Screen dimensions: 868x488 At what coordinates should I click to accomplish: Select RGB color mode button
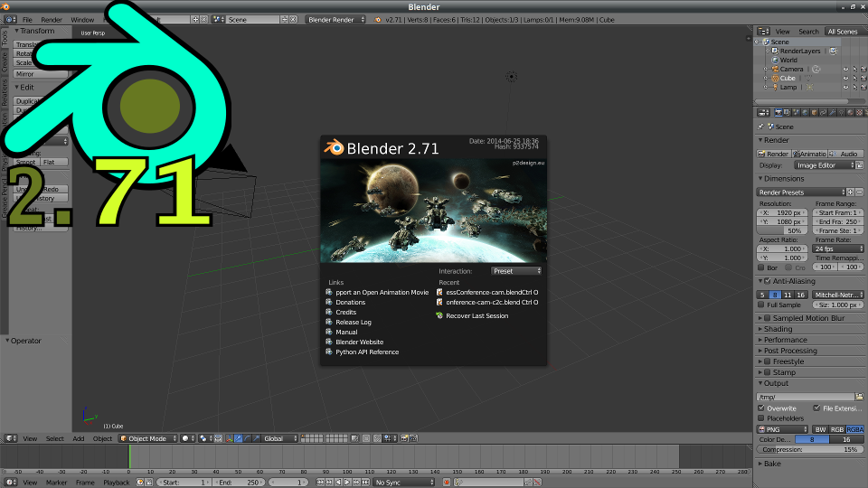pyautogui.click(x=837, y=429)
